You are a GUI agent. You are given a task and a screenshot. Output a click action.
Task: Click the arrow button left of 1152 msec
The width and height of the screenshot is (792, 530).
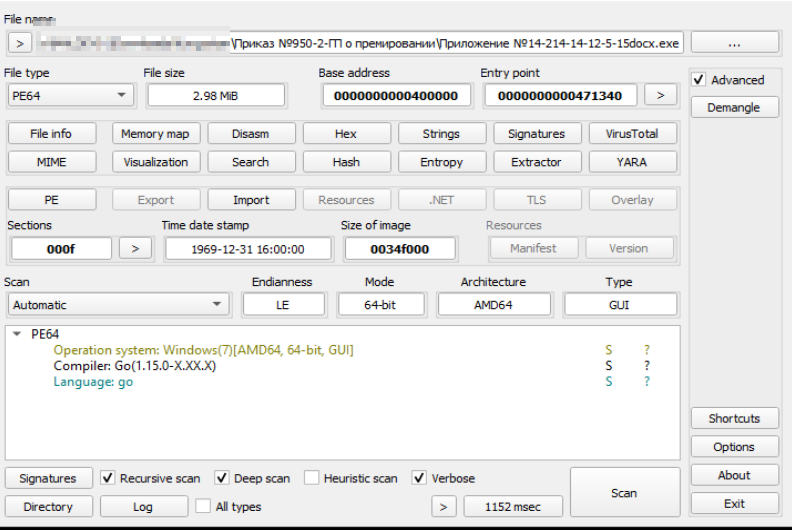tap(444, 507)
